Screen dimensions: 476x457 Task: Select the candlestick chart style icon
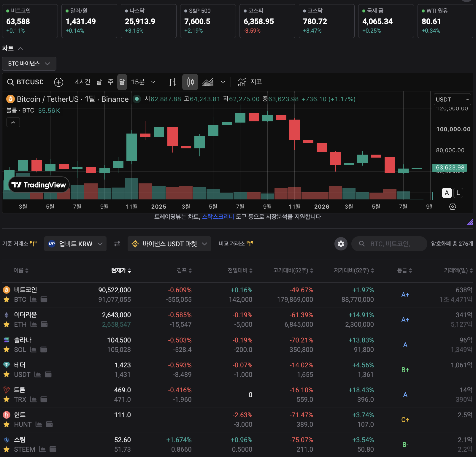(190, 82)
